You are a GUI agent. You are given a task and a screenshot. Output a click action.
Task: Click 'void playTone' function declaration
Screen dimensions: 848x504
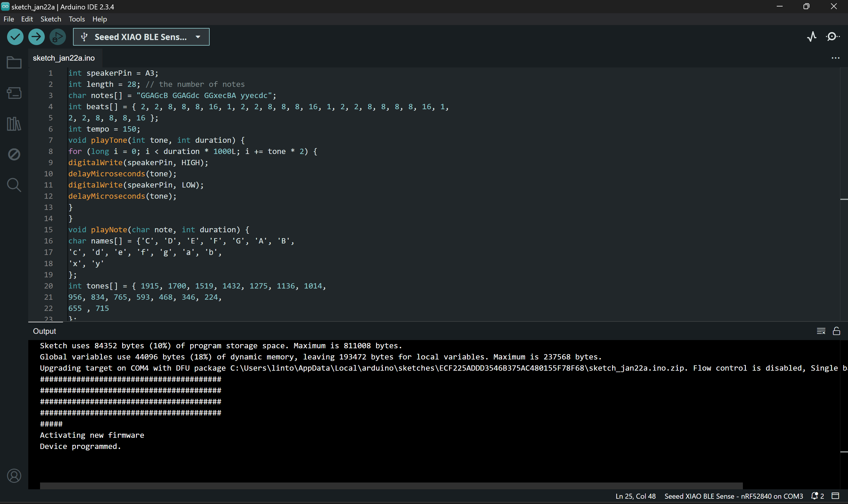coord(156,140)
